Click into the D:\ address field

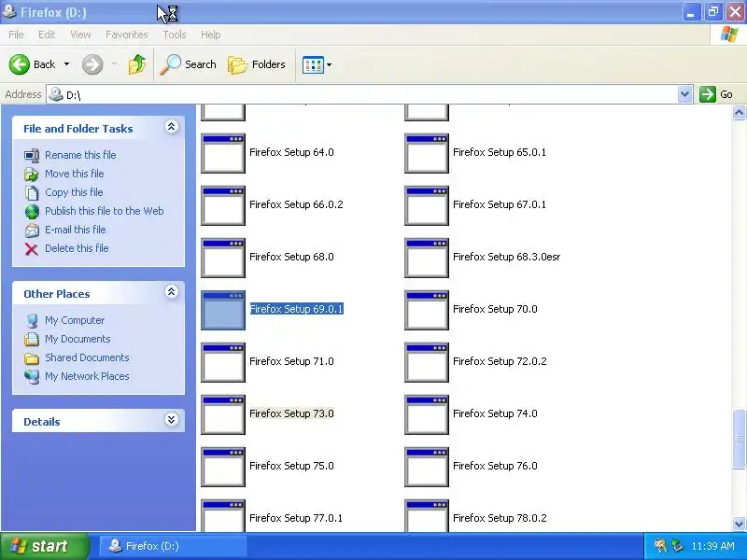coord(362,94)
